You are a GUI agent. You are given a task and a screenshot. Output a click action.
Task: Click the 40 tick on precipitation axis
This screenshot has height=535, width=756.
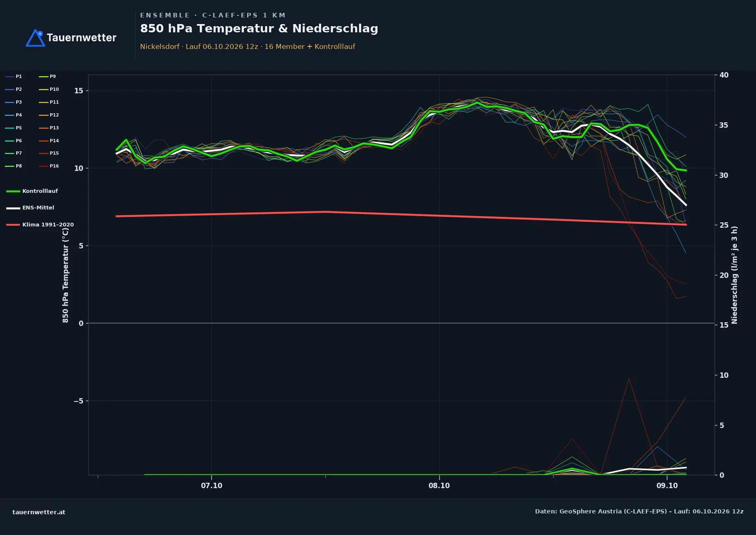(724, 75)
